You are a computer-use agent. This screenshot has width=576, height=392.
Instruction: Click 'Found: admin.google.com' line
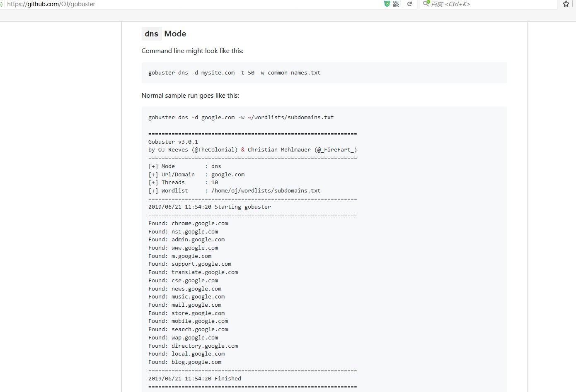point(186,239)
